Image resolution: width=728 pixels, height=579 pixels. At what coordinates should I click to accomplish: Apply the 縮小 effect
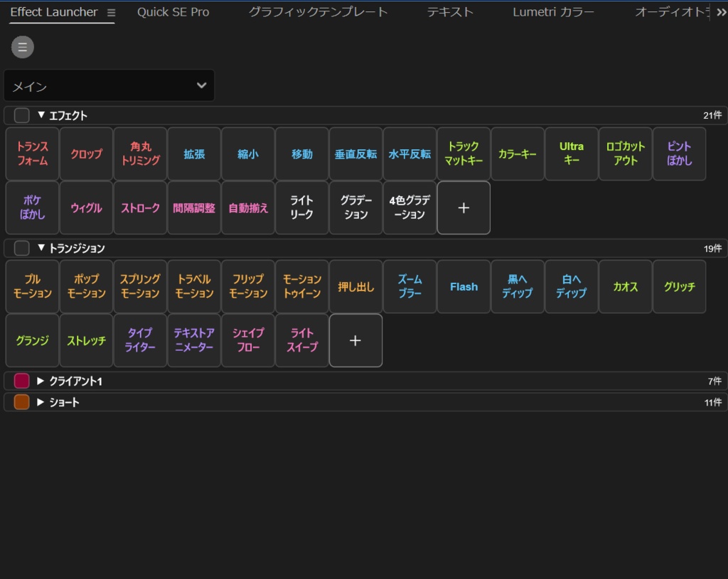click(248, 153)
